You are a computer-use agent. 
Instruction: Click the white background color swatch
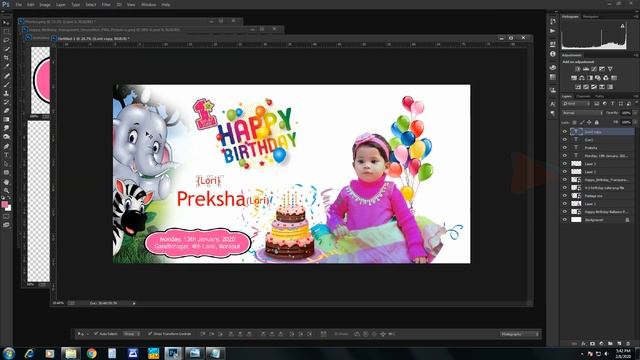9,208
